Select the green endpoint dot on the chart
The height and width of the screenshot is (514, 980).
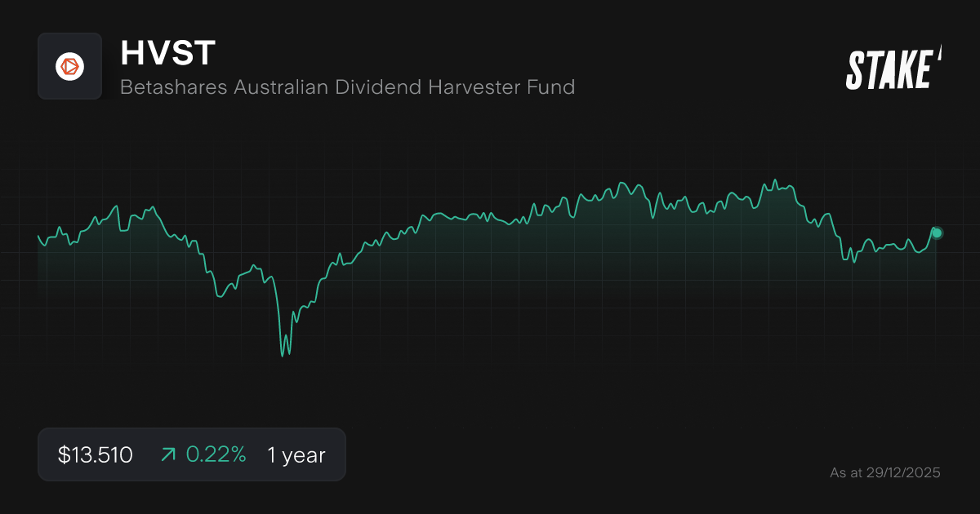pyautogui.click(x=936, y=233)
